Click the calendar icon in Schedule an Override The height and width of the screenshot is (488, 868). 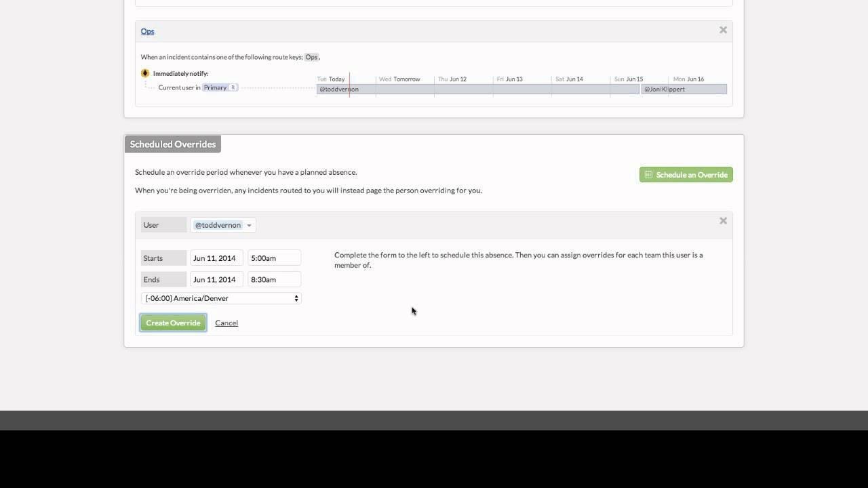[648, 175]
